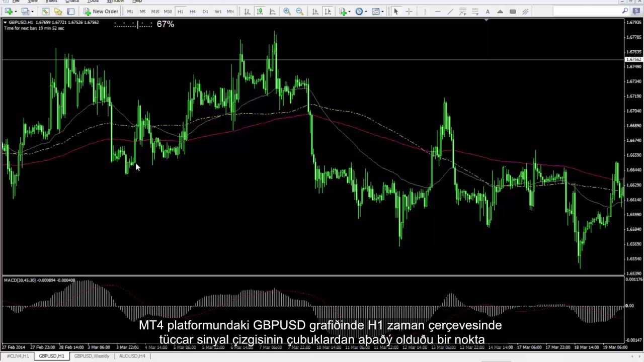Switch to MN timeframe
Screen dimensions: 644x362
pyautogui.click(x=230, y=11)
